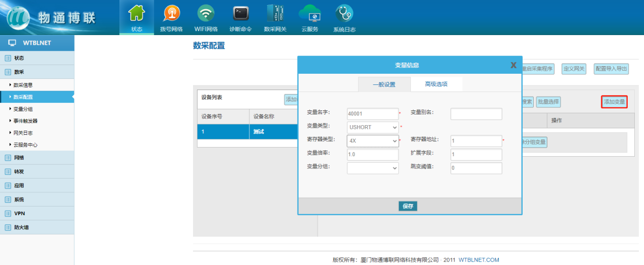The width and height of the screenshot is (644, 265).
Task: Open the 系统日志 stethoscope icon
Action: (344, 13)
